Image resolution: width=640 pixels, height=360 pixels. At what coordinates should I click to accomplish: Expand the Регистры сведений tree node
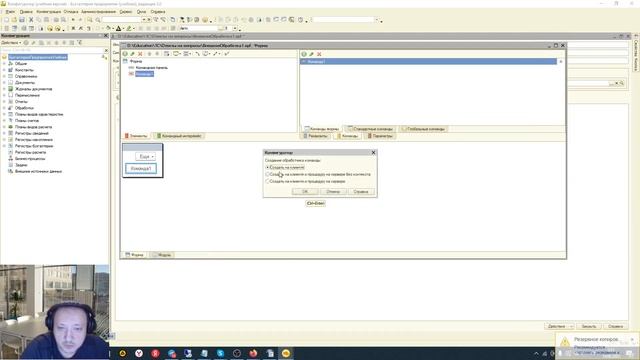(x=4, y=133)
